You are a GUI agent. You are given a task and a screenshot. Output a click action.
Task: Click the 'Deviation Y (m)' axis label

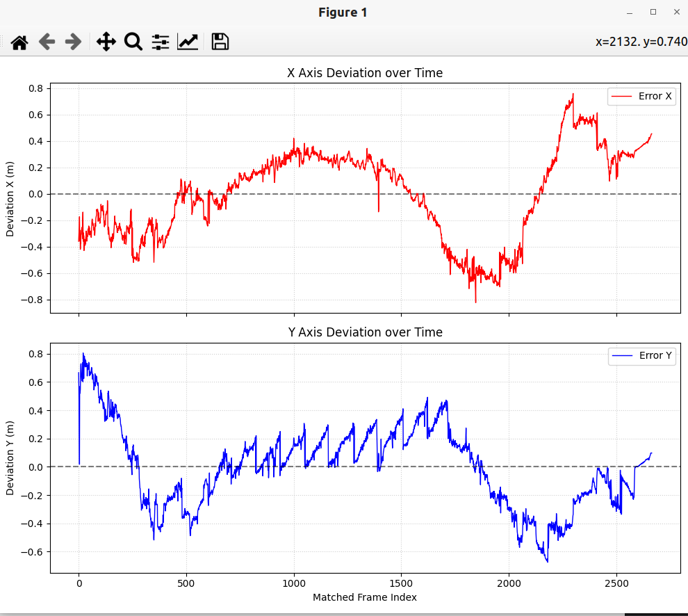coord(10,458)
